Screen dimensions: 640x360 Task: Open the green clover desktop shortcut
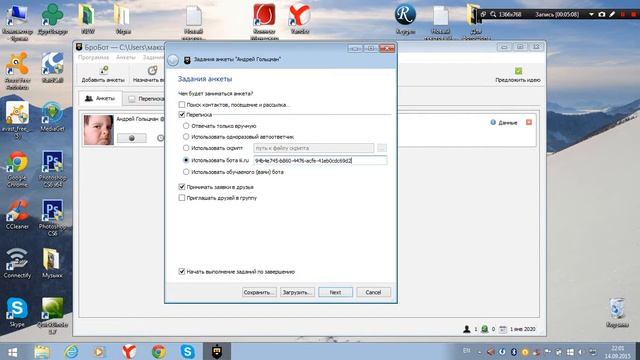[x=53, y=19]
